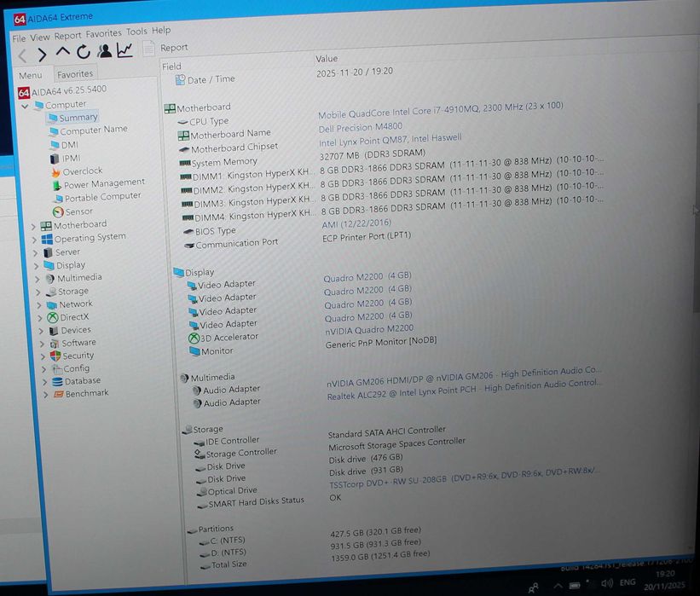Open the Favorites menu

pyautogui.click(x=103, y=33)
